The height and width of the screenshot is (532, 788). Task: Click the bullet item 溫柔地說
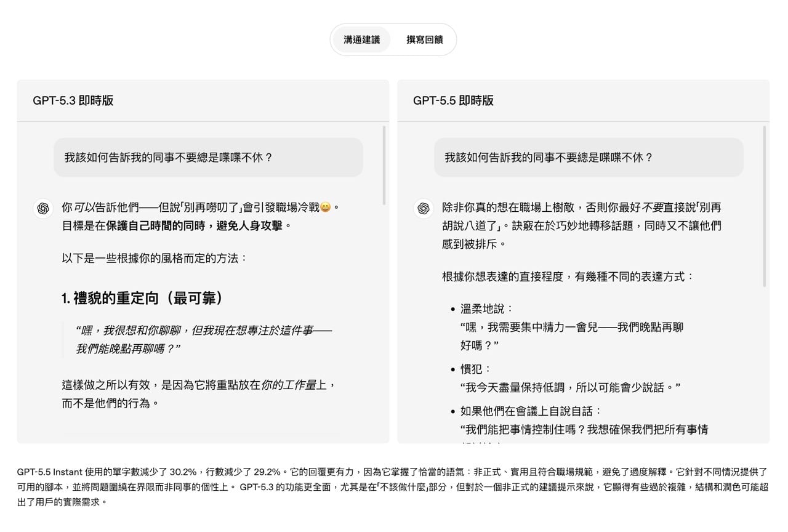487,309
